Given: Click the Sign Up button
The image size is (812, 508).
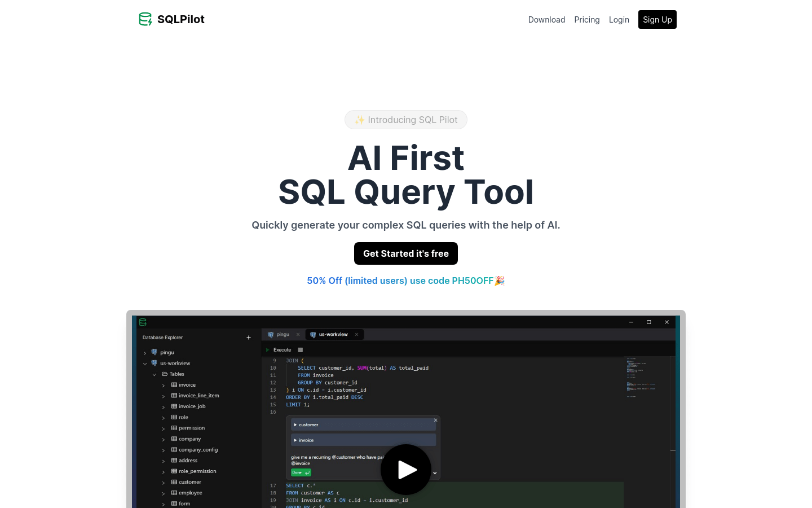Looking at the screenshot, I should pyautogui.click(x=657, y=20).
